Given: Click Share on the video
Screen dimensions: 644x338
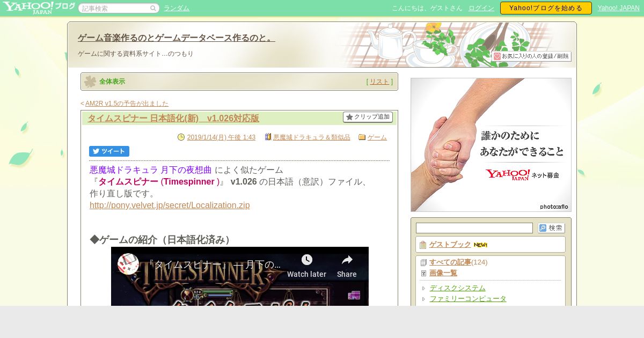Looking at the screenshot, I should coord(347,266).
